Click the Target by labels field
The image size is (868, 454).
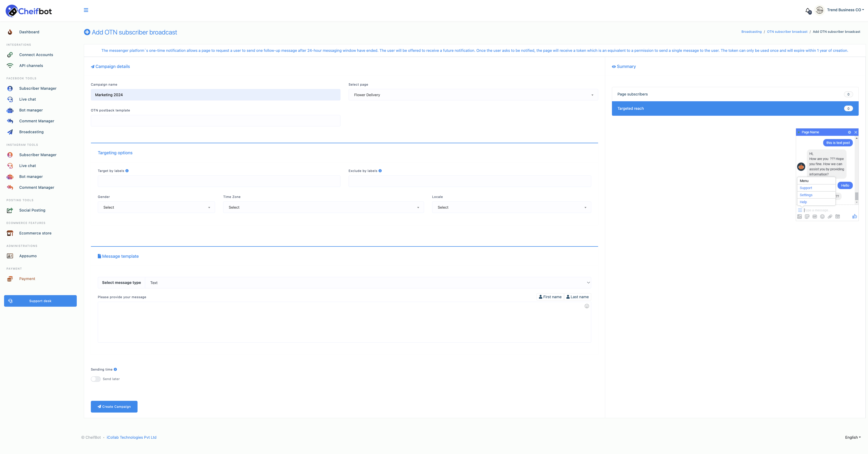219,181
